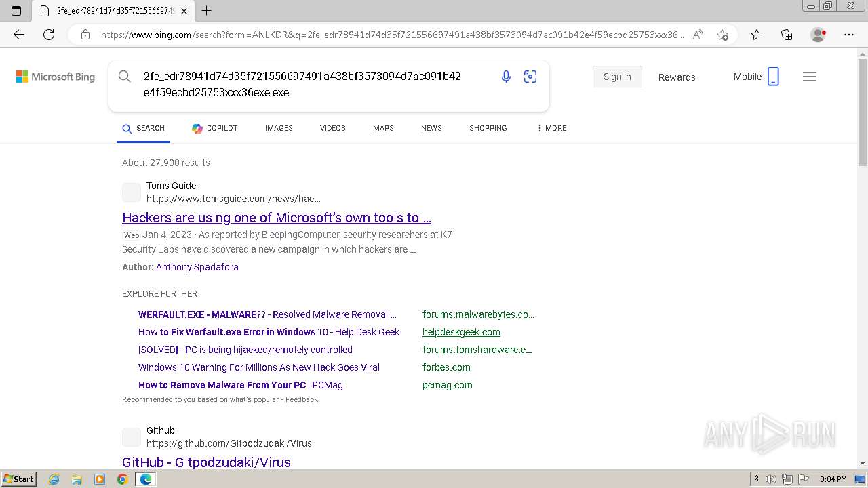Open Collections icon in toolbar
The height and width of the screenshot is (488, 868).
click(x=787, y=35)
